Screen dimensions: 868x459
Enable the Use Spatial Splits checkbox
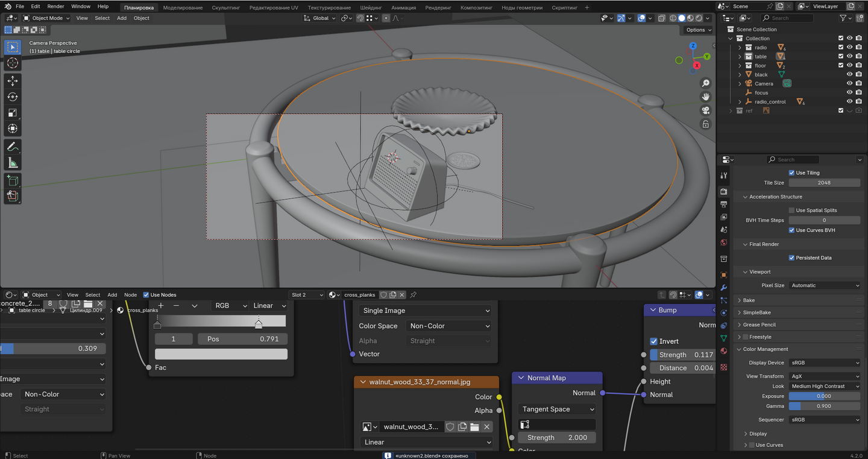(x=791, y=211)
